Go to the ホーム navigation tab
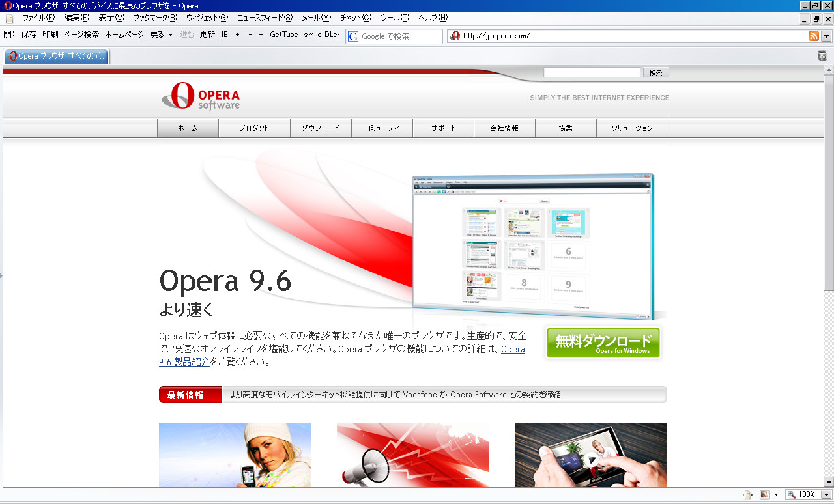 click(x=188, y=128)
